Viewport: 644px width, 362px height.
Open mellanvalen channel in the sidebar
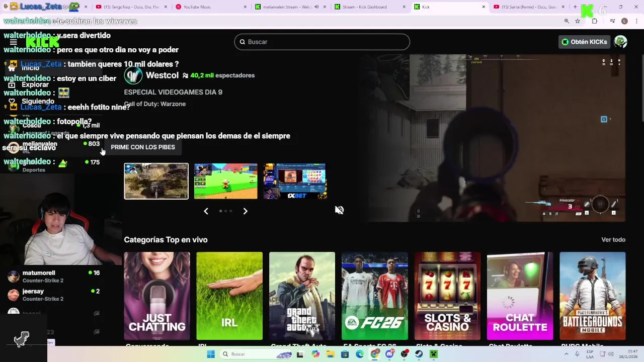(54, 147)
